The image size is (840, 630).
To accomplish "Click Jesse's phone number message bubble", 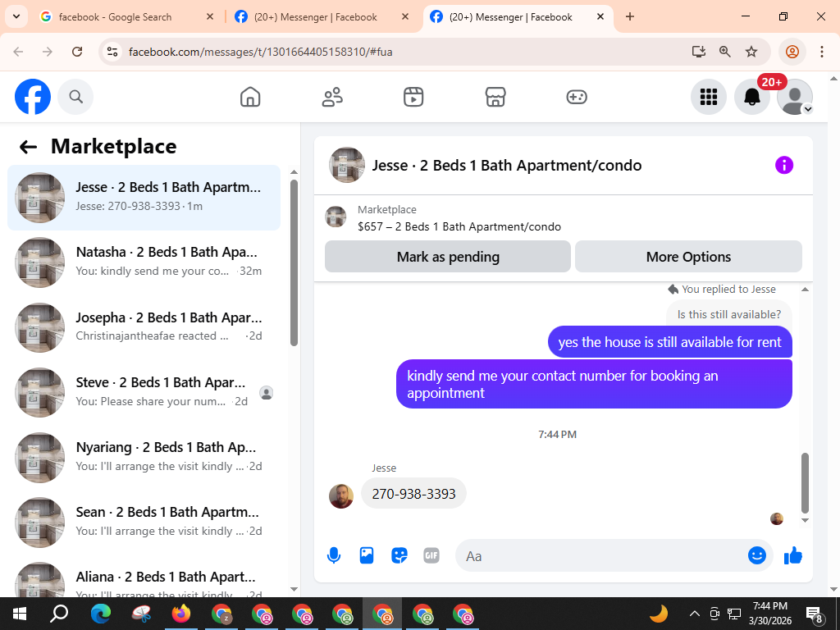I will pos(413,493).
